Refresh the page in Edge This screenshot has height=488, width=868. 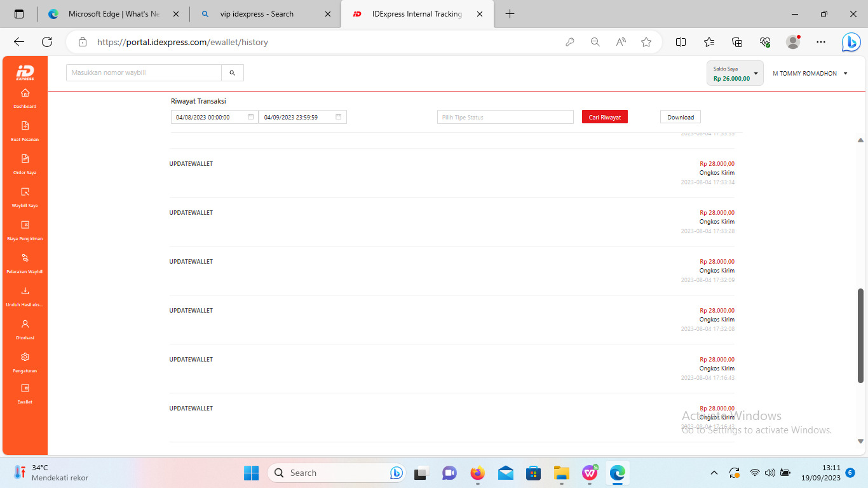tap(47, 42)
